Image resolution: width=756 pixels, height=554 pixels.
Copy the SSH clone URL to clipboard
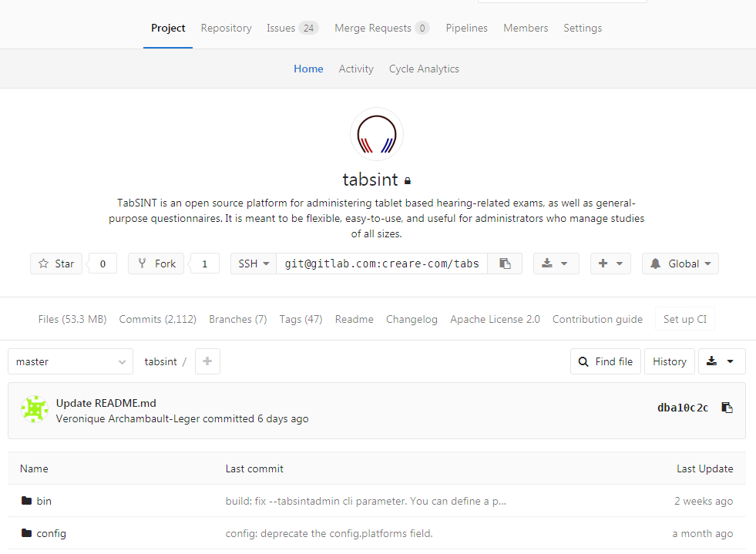(x=505, y=264)
